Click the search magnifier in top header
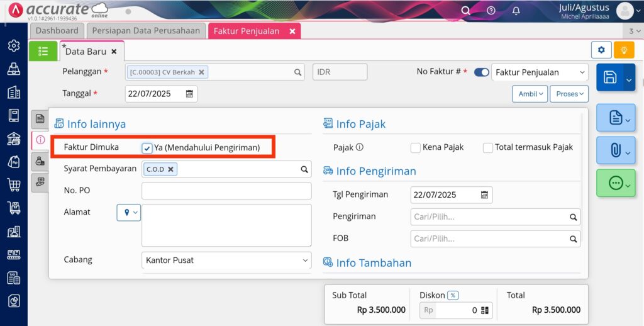The image size is (644, 326). (465, 11)
